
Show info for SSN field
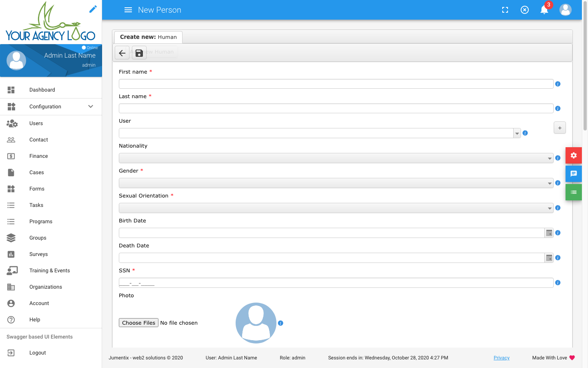[558, 283]
